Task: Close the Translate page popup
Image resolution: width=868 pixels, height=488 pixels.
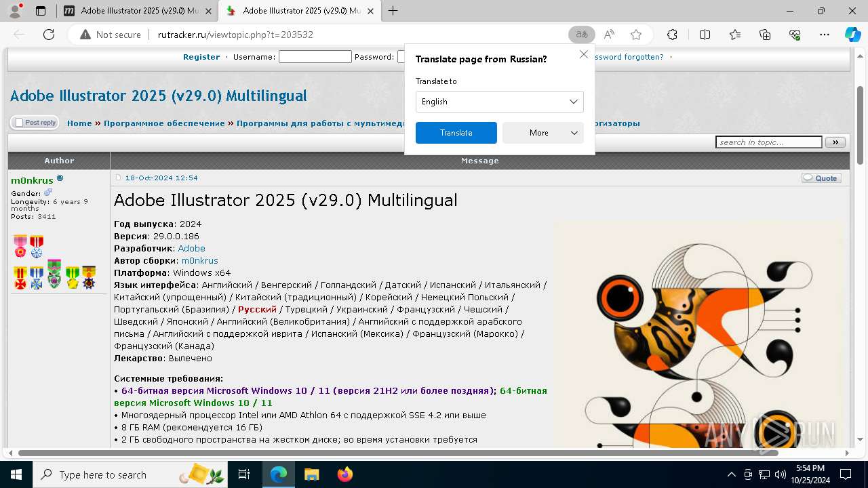Action: click(x=583, y=54)
